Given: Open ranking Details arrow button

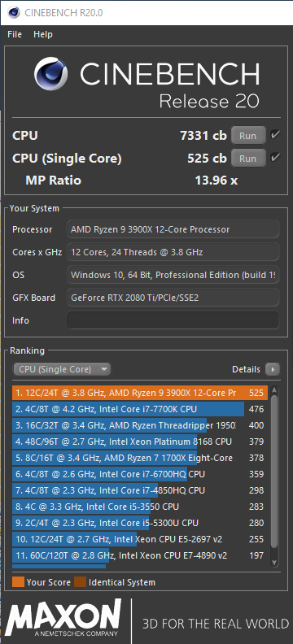Looking at the screenshot, I should click(x=273, y=369).
